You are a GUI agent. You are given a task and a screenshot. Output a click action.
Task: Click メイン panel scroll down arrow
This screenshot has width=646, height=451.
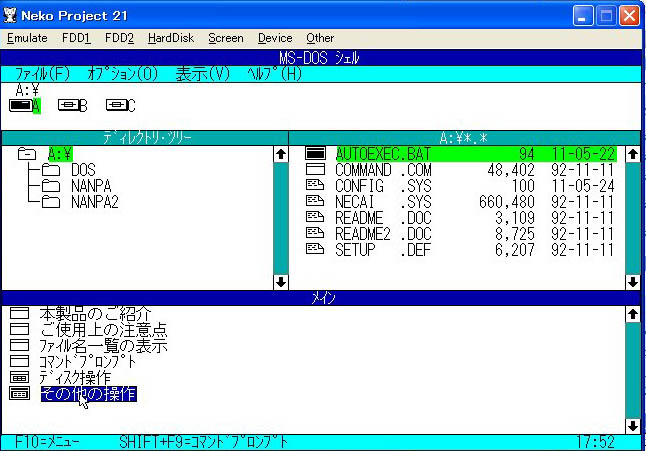[633, 426]
